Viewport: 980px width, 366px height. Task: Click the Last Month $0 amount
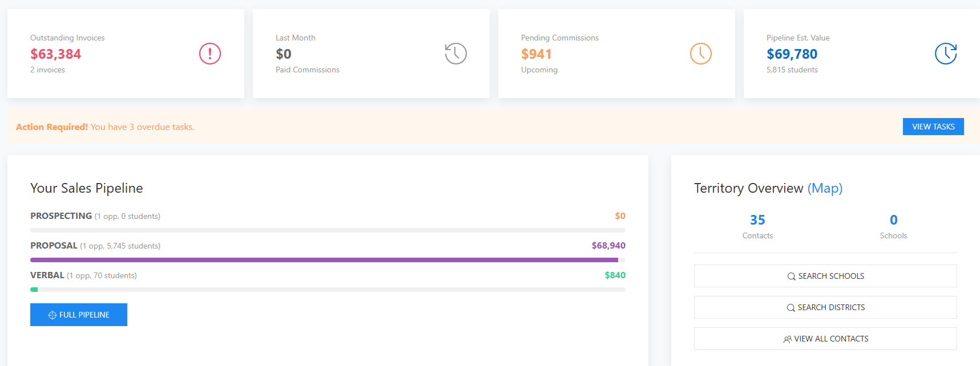pos(284,54)
